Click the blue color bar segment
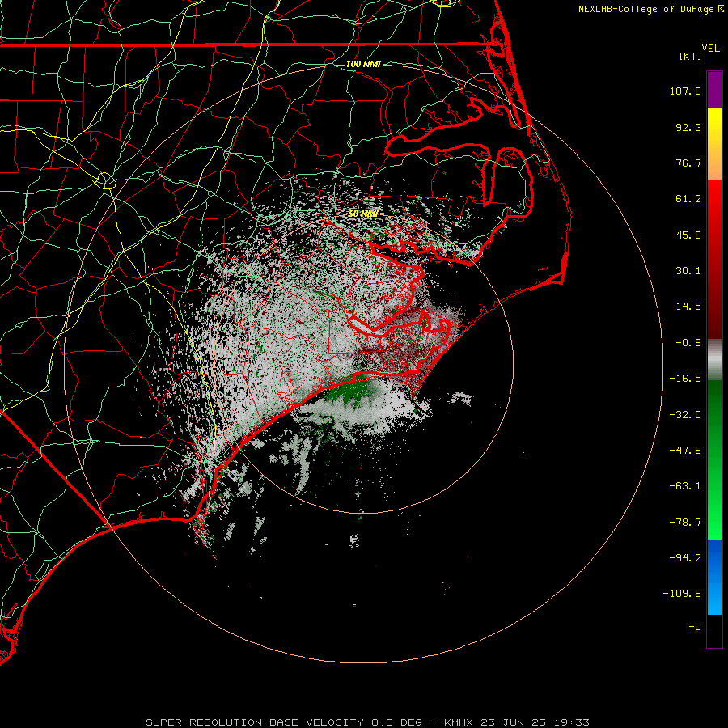728x728 pixels. [714, 577]
